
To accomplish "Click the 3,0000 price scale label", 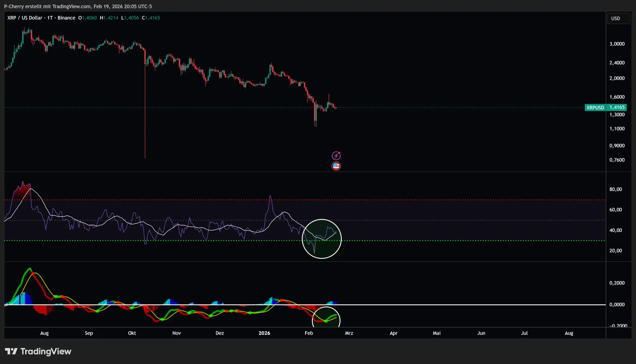I will pos(617,44).
